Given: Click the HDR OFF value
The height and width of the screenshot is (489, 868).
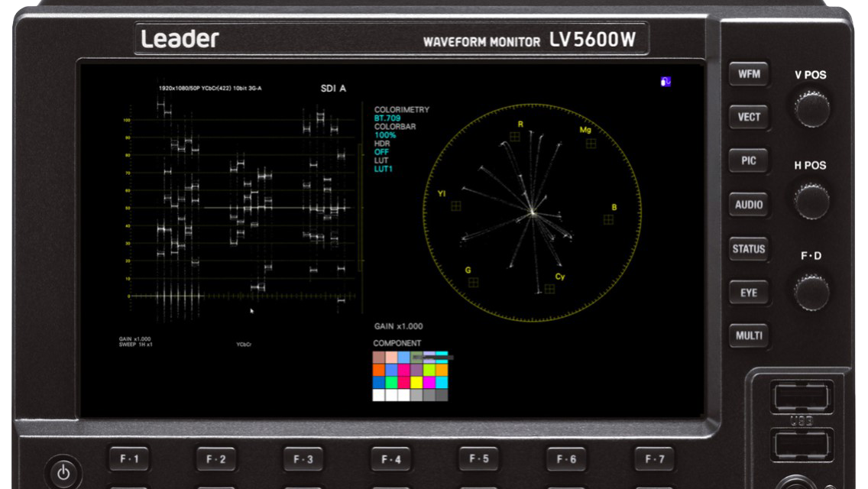Looking at the screenshot, I should pyautogui.click(x=381, y=152).
